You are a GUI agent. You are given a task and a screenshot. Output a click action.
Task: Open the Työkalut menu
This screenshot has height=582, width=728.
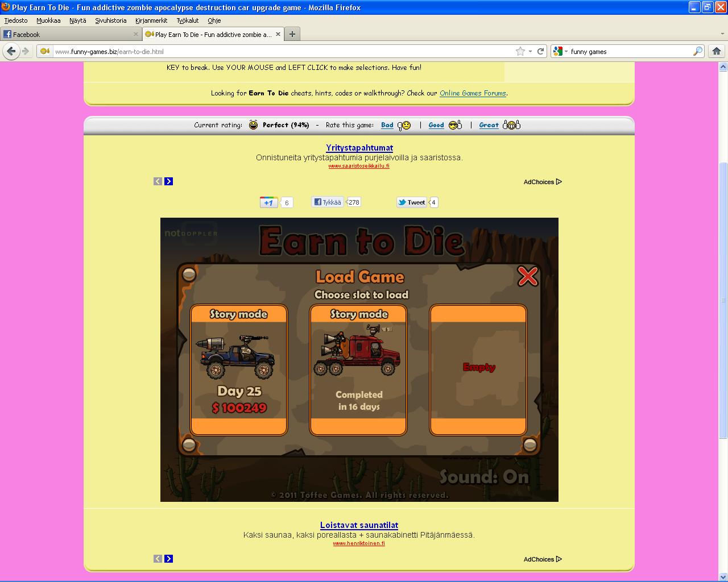(188, 20)
